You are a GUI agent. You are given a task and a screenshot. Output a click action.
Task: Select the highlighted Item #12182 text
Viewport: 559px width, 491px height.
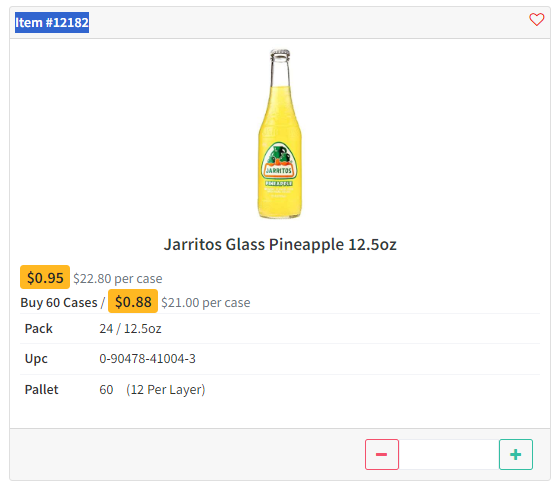(x=52, y=22)
